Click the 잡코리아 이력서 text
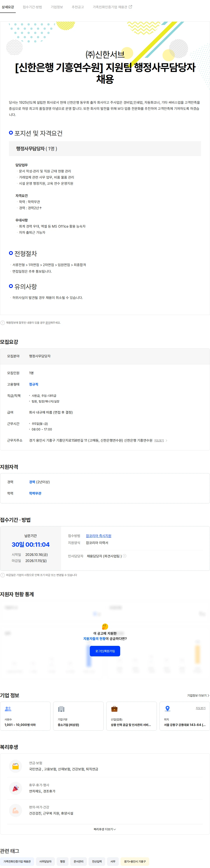Viewport: 210px width, 868px height. click(x=97, y=543)
